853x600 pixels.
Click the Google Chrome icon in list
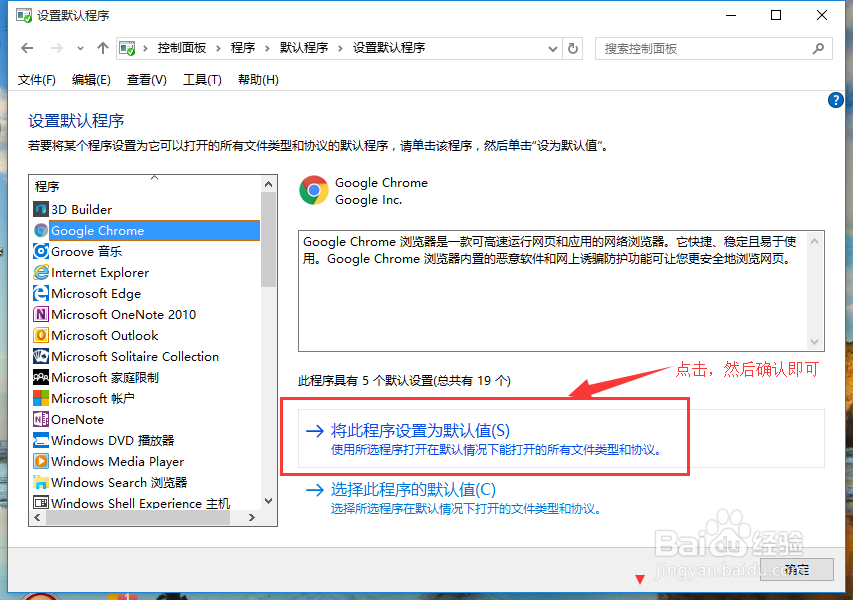41,231
